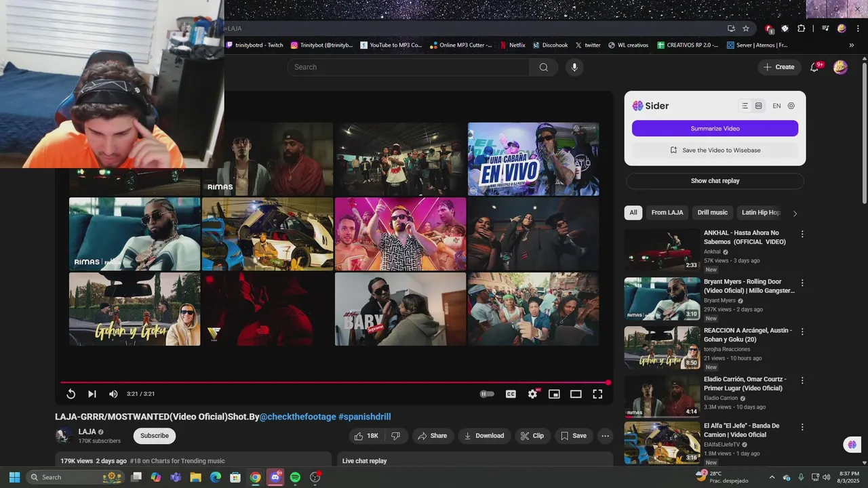Click the floating Sider brain icon
Viewport: 868px width, 488px height.
tap(851, 445)
